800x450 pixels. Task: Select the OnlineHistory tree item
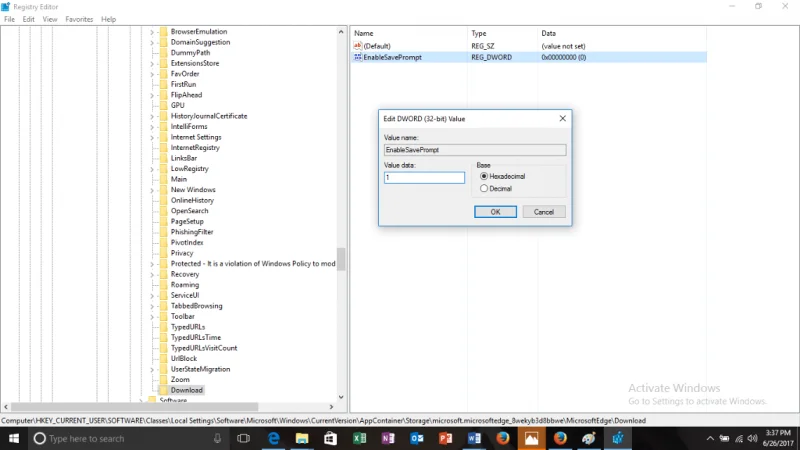(x=192, y=201)
